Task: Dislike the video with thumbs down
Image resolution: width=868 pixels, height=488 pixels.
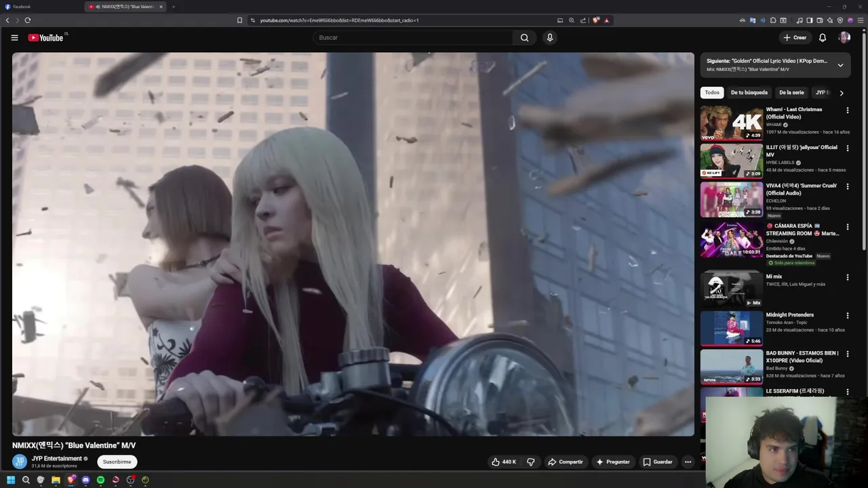Action: tap(531, 462)
